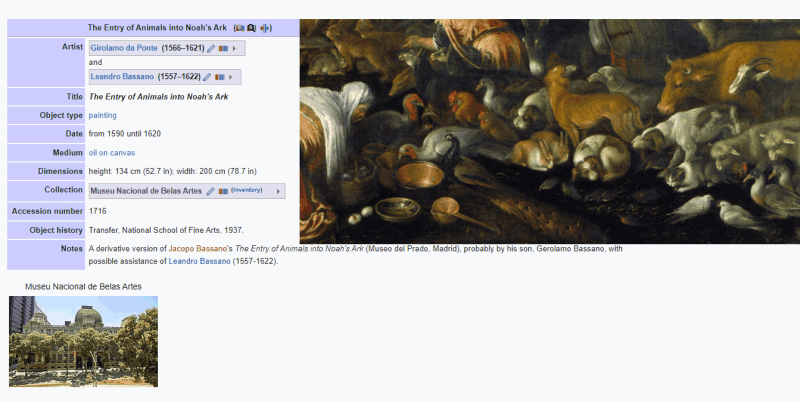The image size is (800, 402).
Task: Expand the Museu Nacional de Belas Artes collection box
Action: pos(278,191)
